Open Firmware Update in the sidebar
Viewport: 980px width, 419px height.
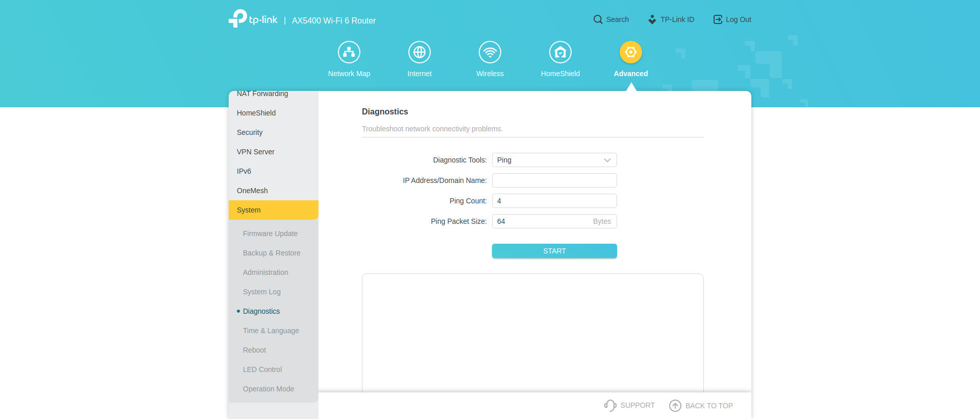(270, 234)
